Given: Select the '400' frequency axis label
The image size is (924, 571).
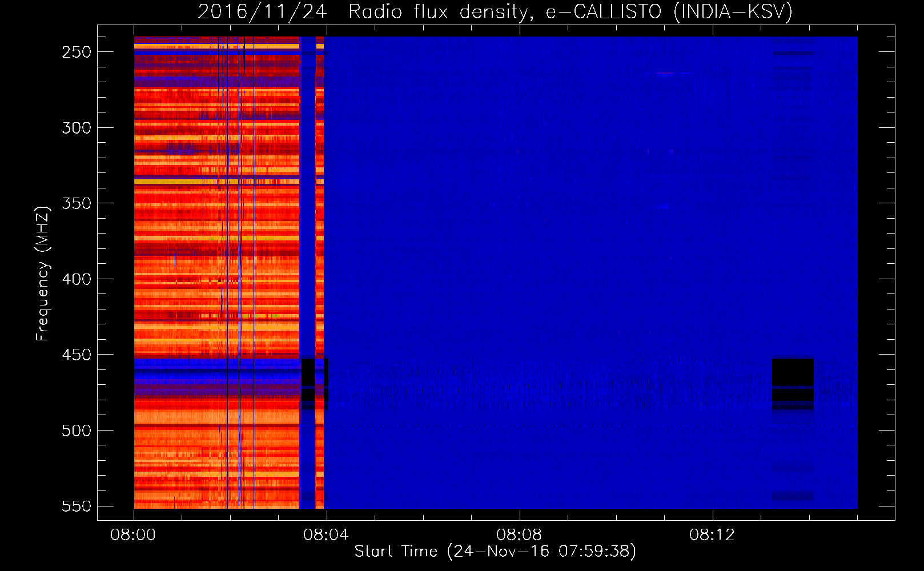Looking at the screenshot, I should coord(77,279).
